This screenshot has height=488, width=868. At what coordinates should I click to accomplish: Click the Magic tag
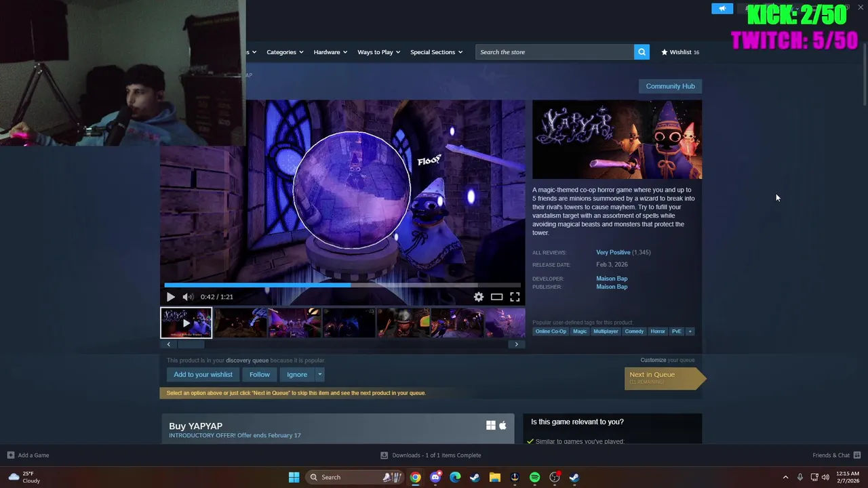point(580,331)
